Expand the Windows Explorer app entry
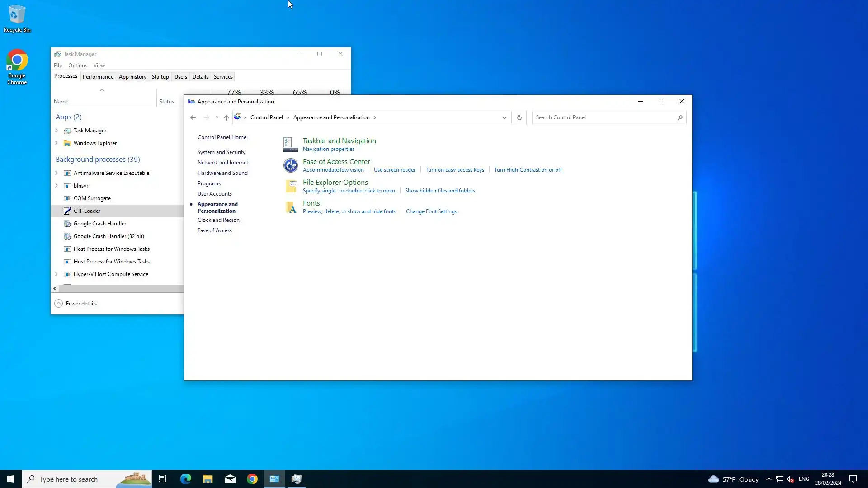The height and width of the screenshot is (488, 868). point(57,143)
